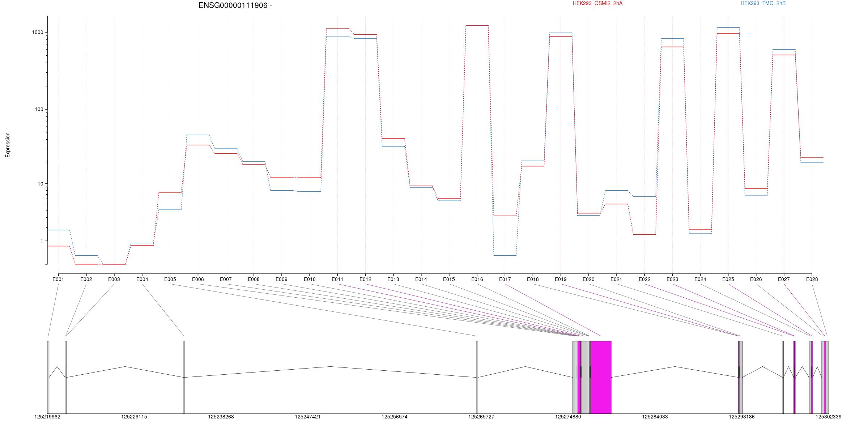The width and height of the screenshot is (868, 434).
Task: Click exon label E010
Action: coord(310,279)
